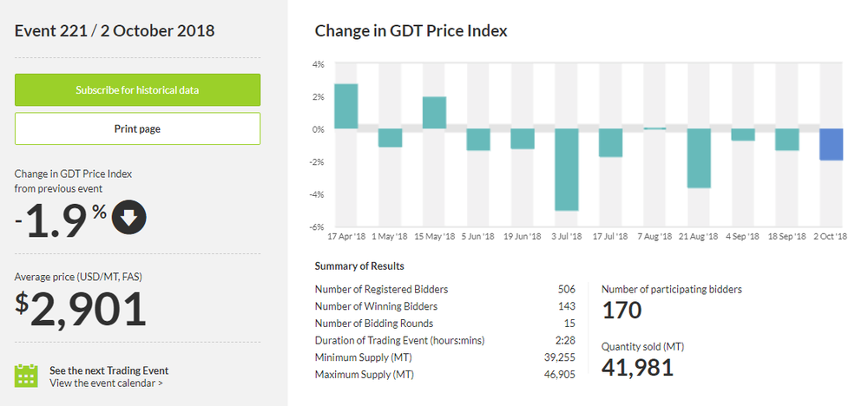
Task: Select the 5 Jun '18 chart bar
Action: coord(478,140)
